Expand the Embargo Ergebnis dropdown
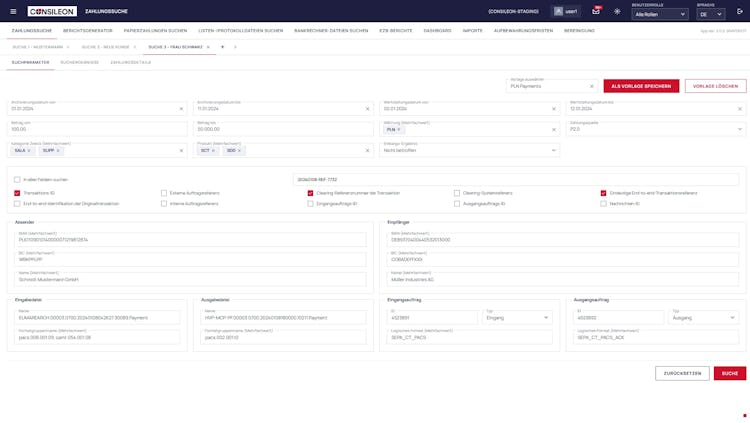The image size is (750, 423). tap(470, 148)
